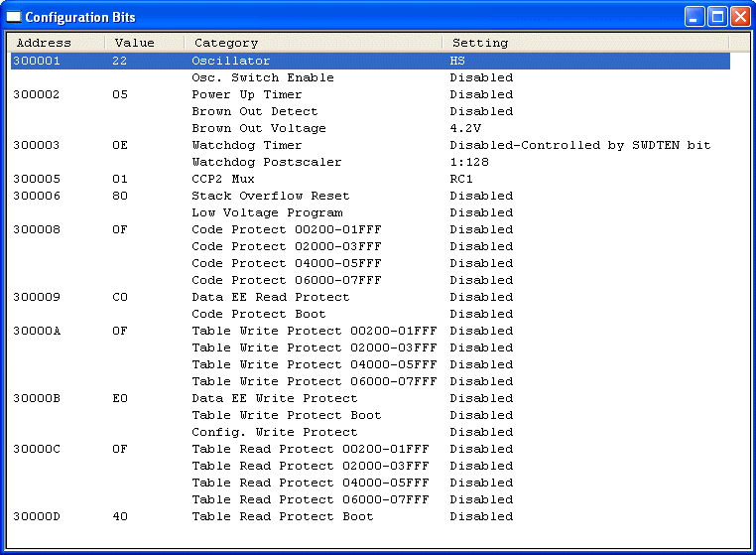The width and height of the screenshot is (756, 555).
Task: Open the HS oscillator setting
Action: [457, 61]
